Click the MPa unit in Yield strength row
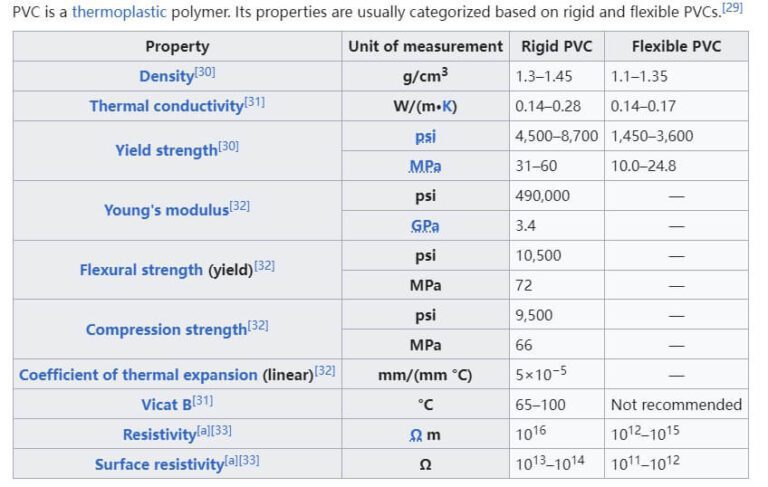Viewport: 768px width, 487px height. [425, 166]
